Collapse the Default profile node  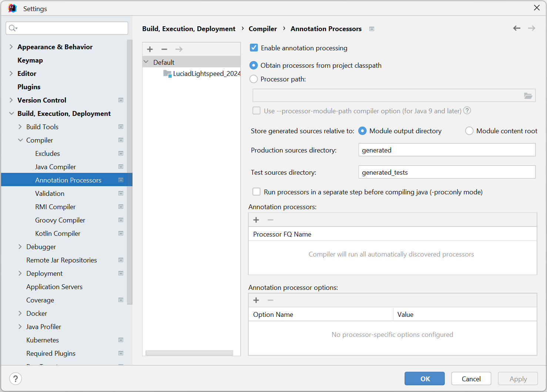point(146,62)
